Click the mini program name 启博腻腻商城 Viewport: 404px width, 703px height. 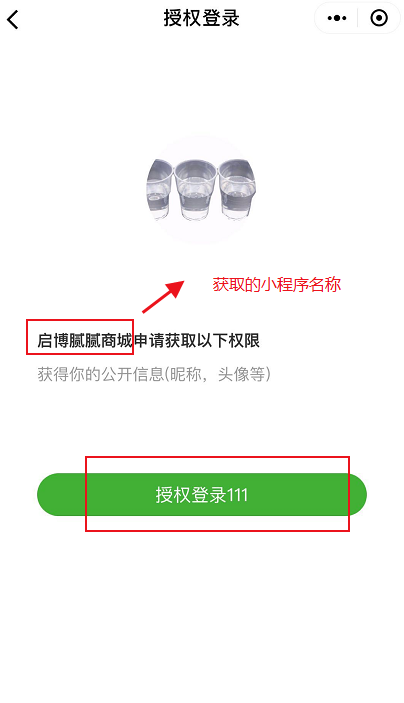[x=85, y=341]
